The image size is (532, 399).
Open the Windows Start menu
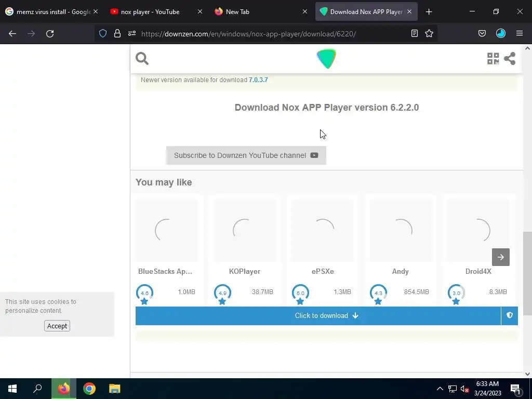tap(12, 389)
